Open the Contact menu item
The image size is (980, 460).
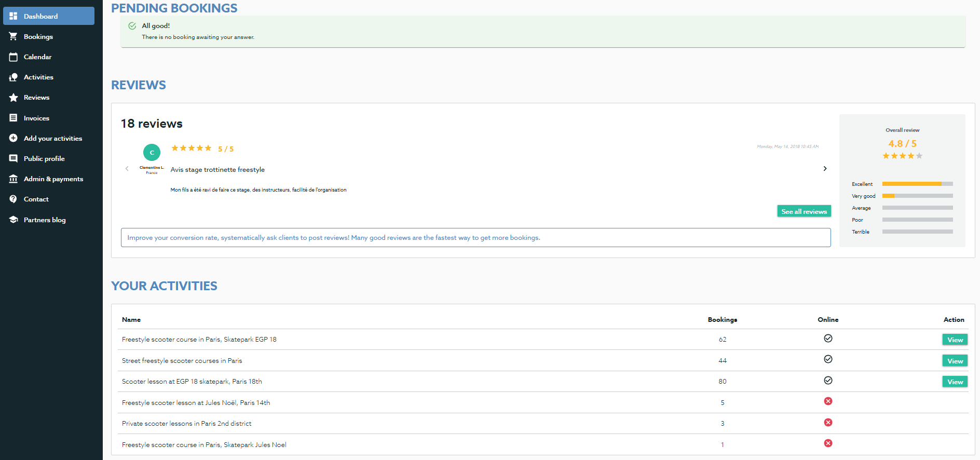(49, 199)
